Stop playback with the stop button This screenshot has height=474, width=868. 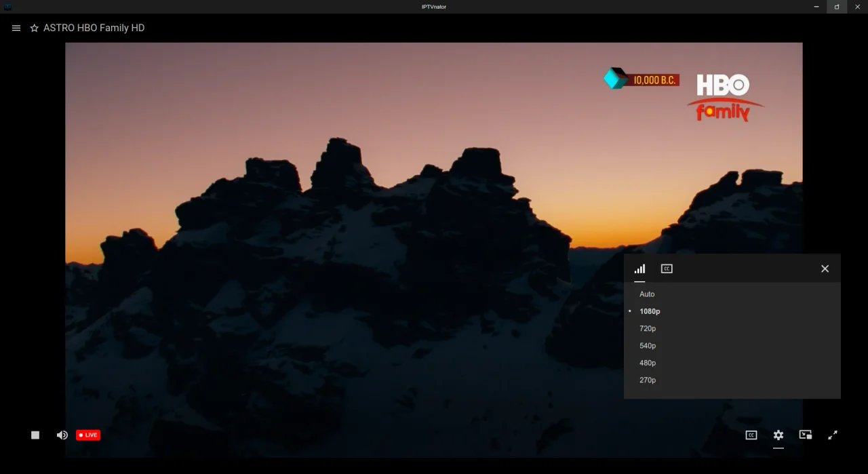pos(35,435)
